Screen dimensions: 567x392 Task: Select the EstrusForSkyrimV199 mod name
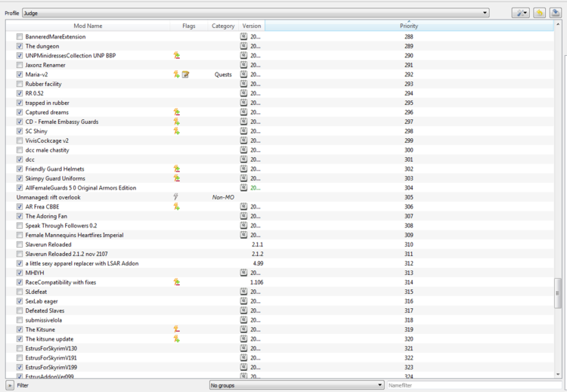click(x=51, y=367)
